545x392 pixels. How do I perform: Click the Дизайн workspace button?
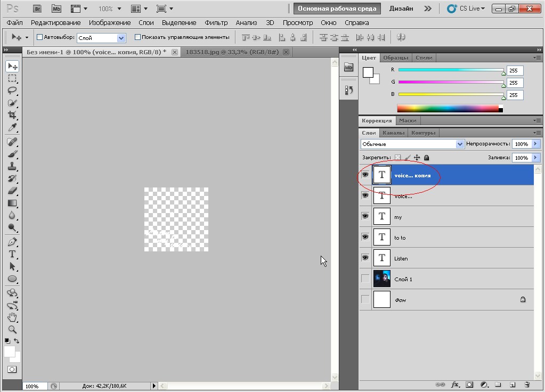403,9
